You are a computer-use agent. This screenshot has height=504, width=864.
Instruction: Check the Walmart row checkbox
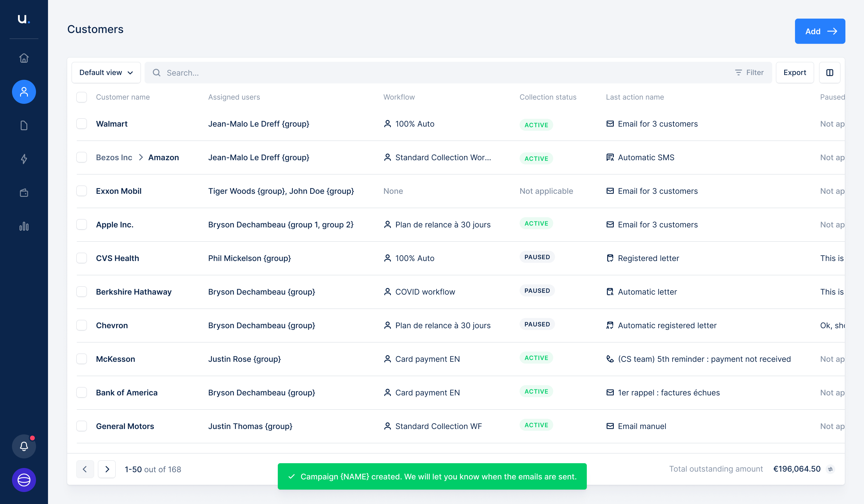[82, 124]
